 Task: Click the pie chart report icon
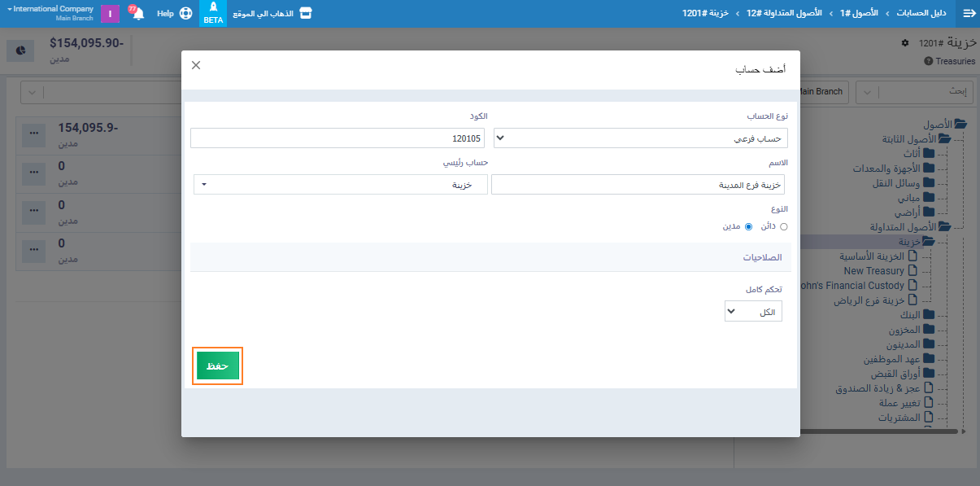click(x=21, y=50)
